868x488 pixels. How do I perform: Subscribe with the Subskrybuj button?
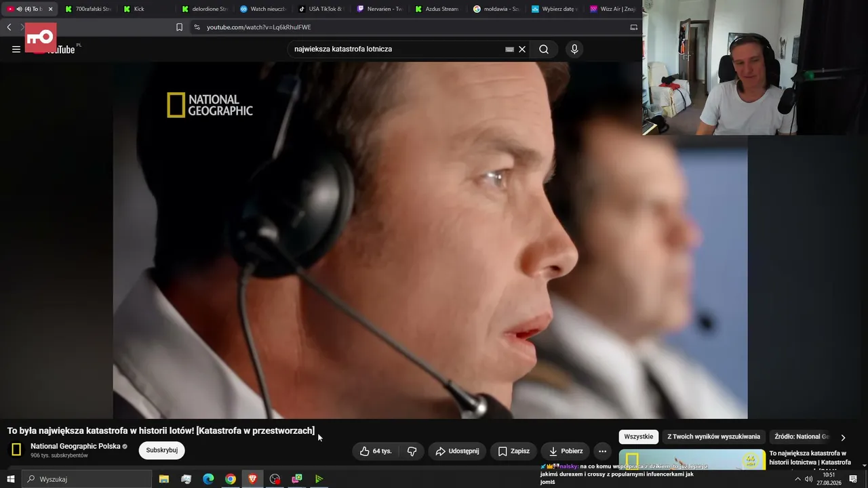pos(162,450)
